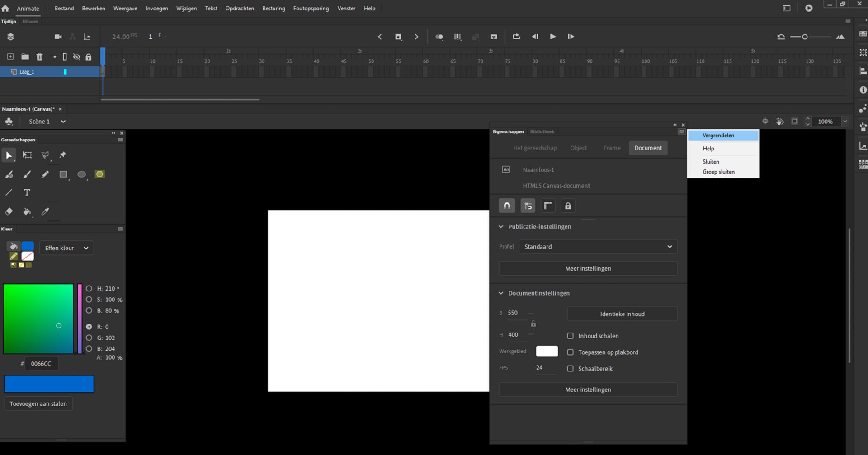Open the Effen kleur color type dropdown
Image resolution: width=868 pixels, height=455 pixels.
(x=66, y=248)
